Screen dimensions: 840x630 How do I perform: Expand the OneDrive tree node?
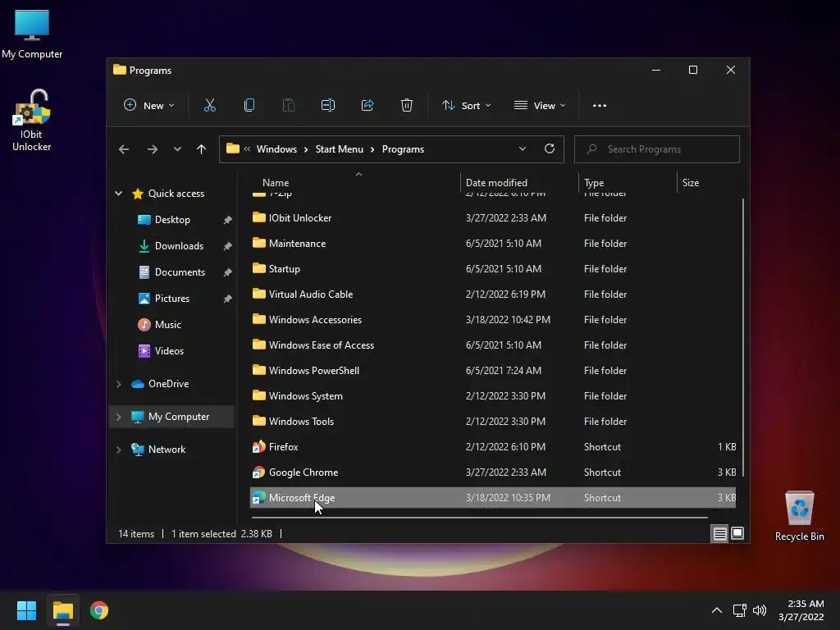(118, 384)
